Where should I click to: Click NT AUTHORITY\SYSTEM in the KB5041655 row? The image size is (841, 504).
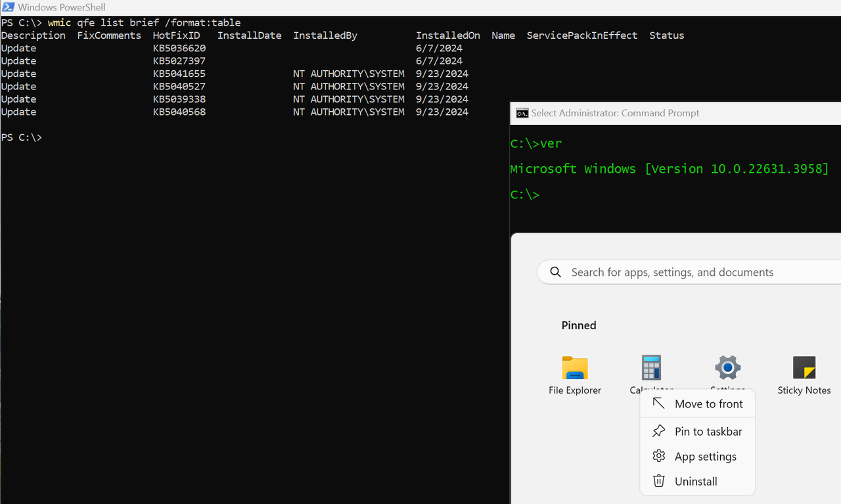point(349,74)
